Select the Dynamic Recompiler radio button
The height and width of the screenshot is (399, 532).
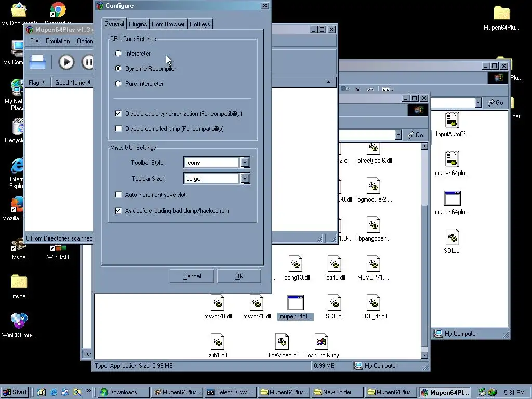[x=118, y=69]
